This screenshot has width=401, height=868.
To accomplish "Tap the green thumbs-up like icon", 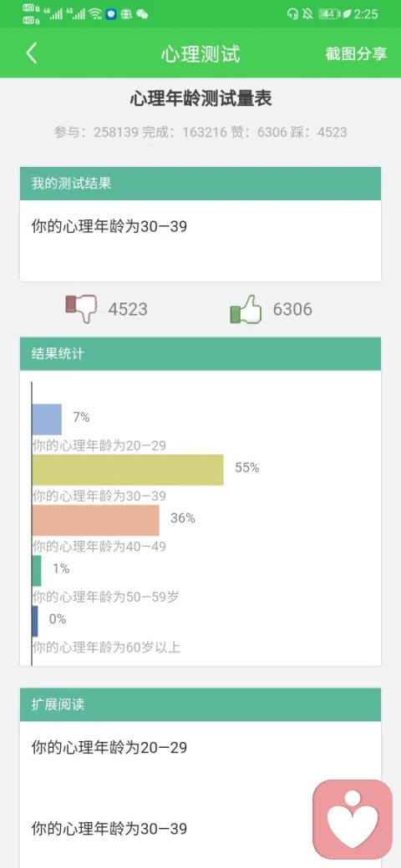I will pyautogui.click(x=246, y=309).
